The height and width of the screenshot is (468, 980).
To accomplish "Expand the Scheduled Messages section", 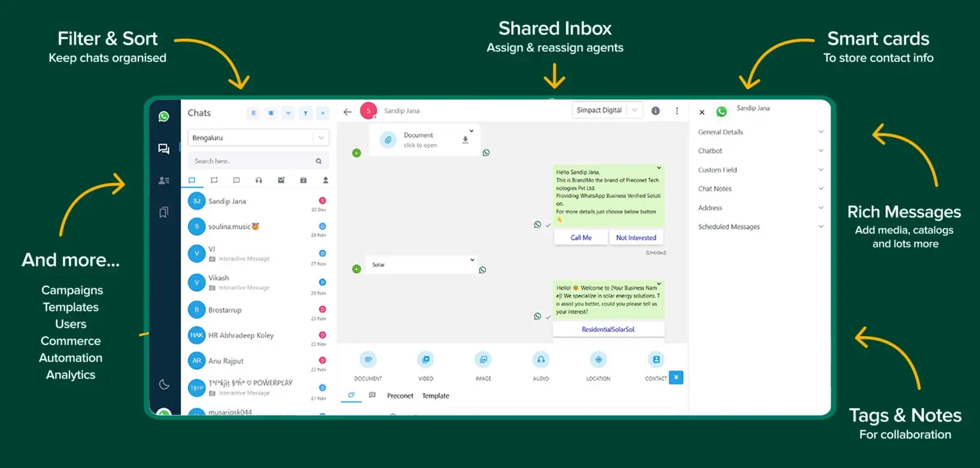I will (761, 227).
